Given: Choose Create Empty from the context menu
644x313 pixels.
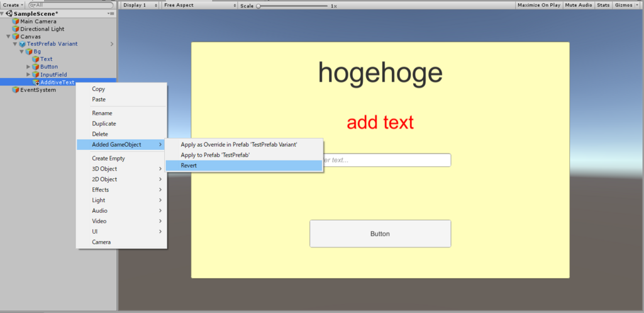Looking at the screenshot, I should coord(121,158).
